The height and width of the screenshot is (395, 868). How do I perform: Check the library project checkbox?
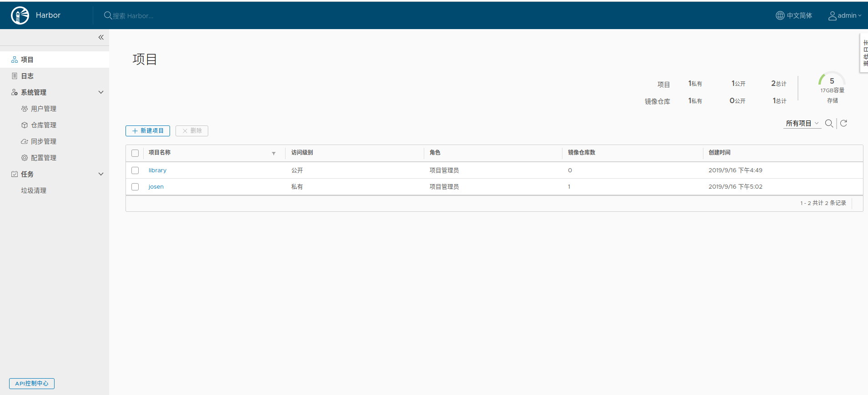(135, 170)
